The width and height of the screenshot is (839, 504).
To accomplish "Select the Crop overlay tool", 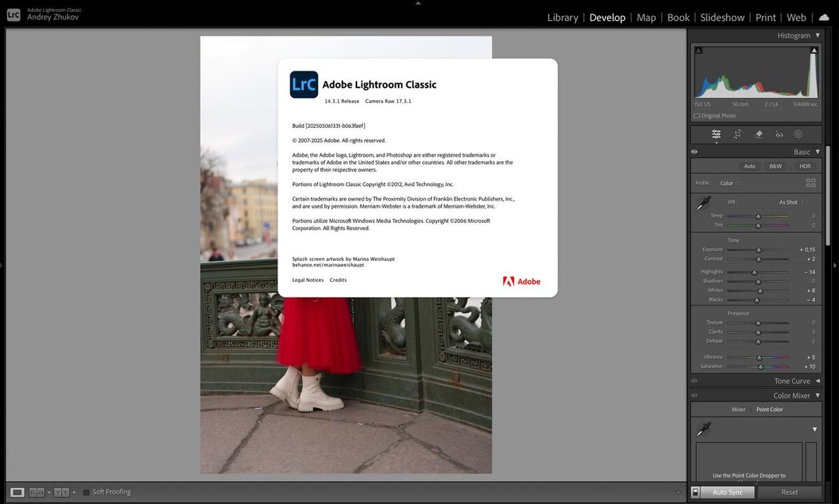I will click(x=738, y=134).
